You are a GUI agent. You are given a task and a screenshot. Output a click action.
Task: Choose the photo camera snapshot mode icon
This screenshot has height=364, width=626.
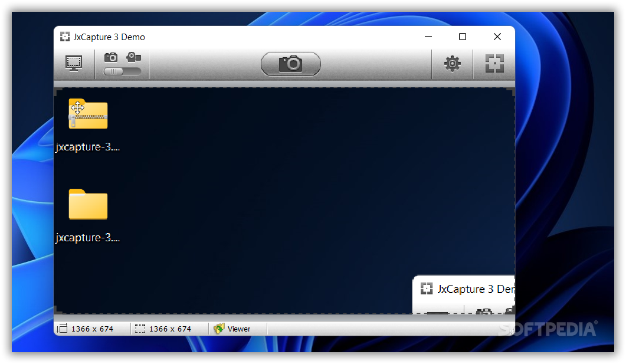[x=111, y=57]
